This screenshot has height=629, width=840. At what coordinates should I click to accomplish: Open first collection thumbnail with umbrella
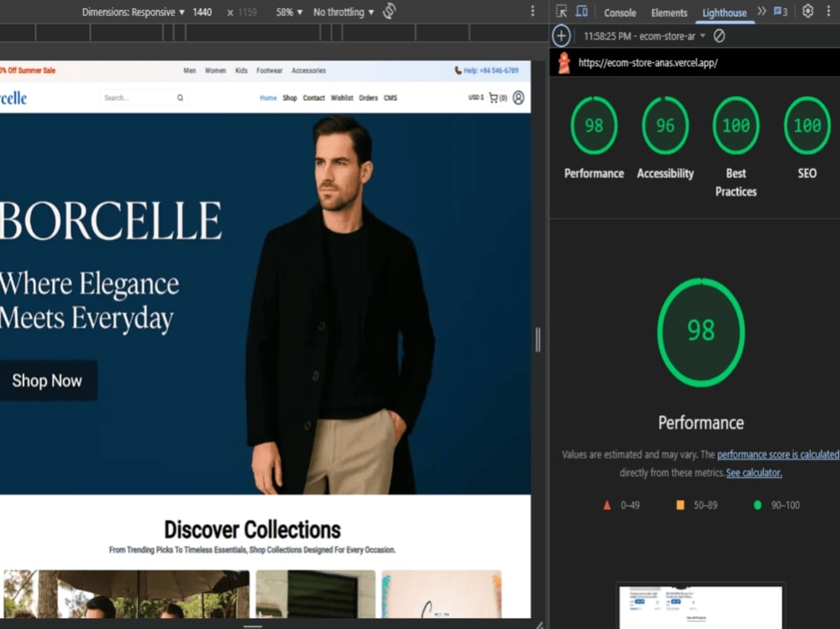127,594
